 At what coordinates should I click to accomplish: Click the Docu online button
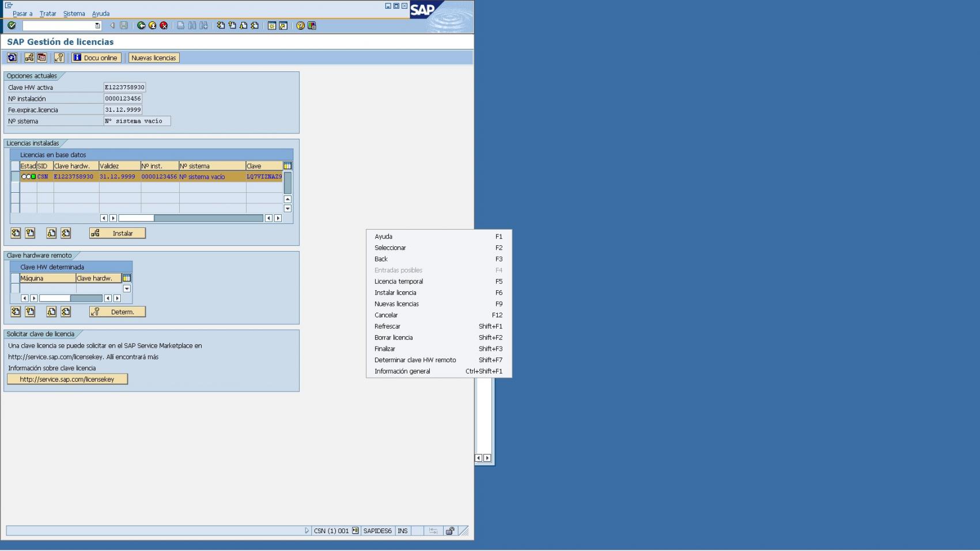click(96, 58)
